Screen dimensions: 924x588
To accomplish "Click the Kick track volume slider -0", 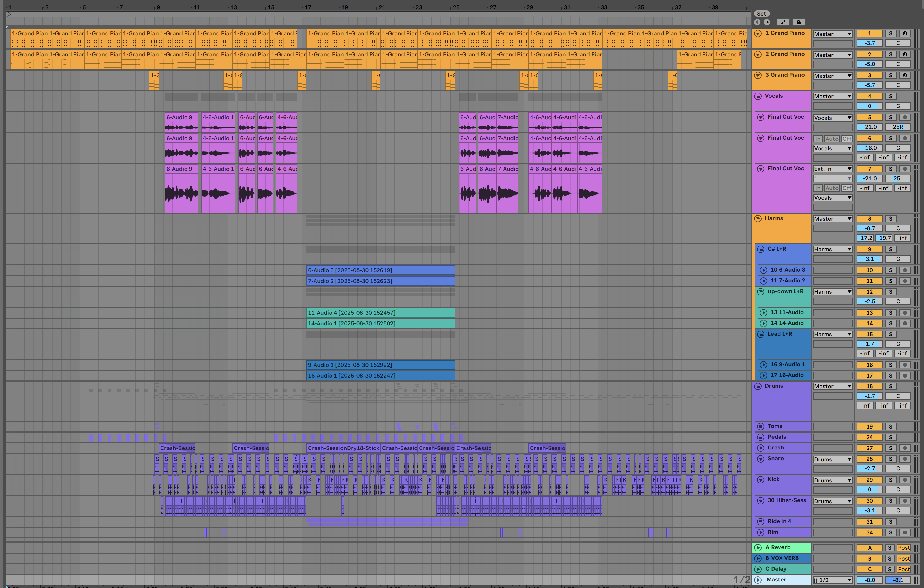I will click(869, 490).
